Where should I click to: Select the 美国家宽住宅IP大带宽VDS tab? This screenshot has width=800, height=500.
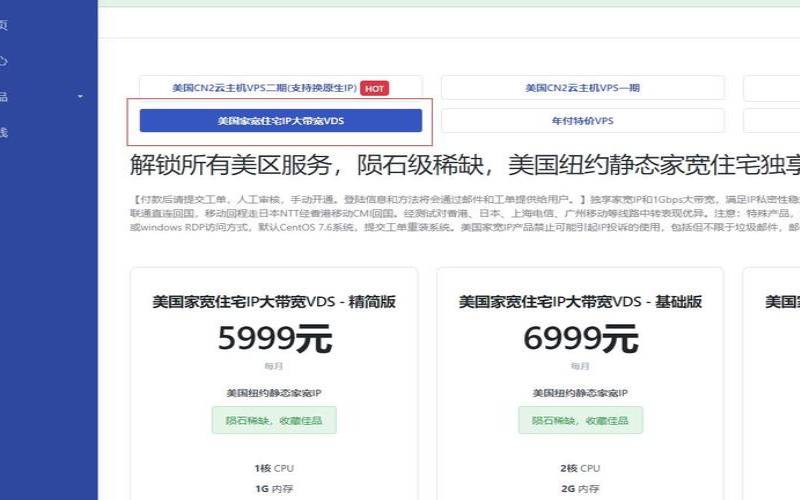(x=281, y=121)
